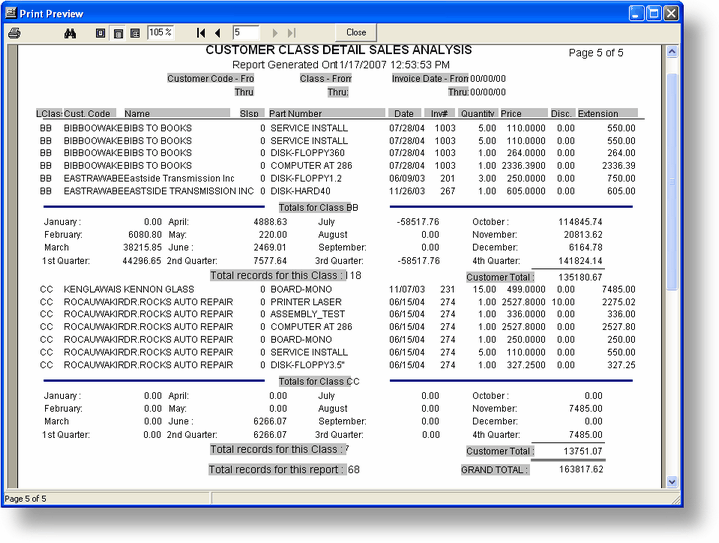Image resolution: width=719 pixels, height=543 pixels.
Task: Click the last page arrow
Action: pos(292,33)
